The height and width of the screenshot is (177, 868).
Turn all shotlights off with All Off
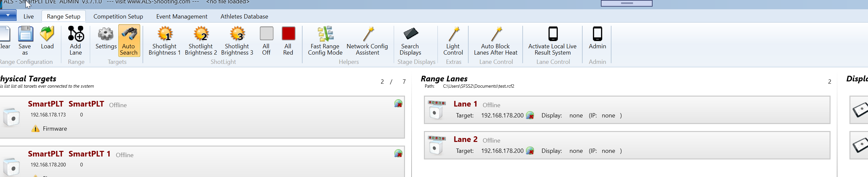pyautogui.click(x=266, y=40)
